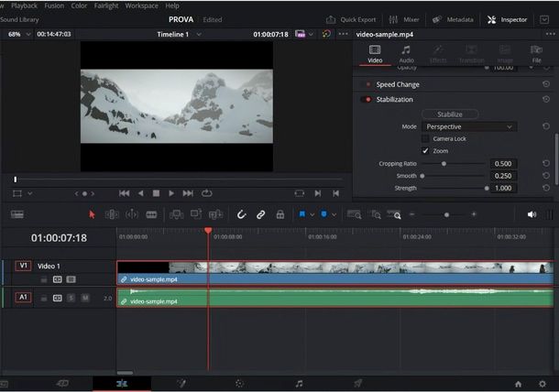The width and height of the screenshot is (559, 392).
Task: Open the Workspace menu
Action: pos(141,5)
